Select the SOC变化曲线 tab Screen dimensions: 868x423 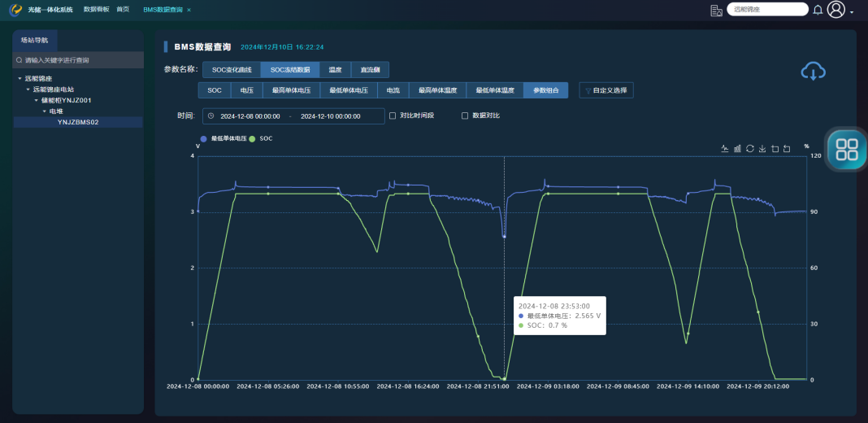click(232, 70)
